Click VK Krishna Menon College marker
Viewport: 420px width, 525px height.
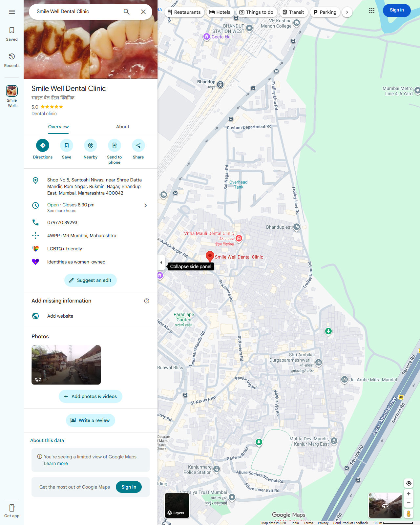pyautogui.click(x=297, y=23)
